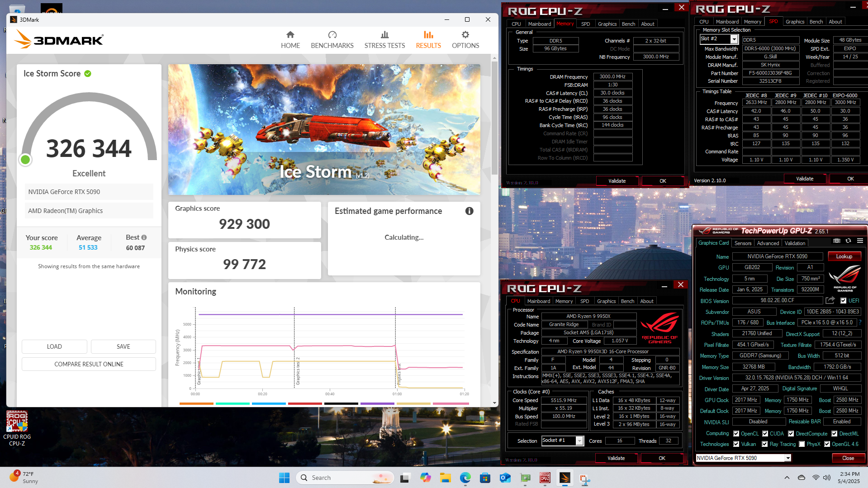Click OK in the CPU-Z Memory window

pos(663,181)
